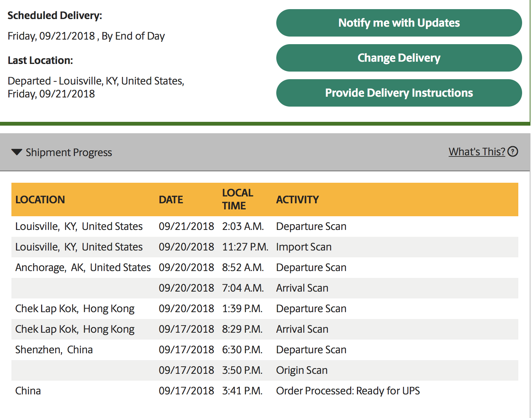The width and height of the screenshot is (532, 418).
Task: Collapse the Shipment Progress triangle
Action: coord(17,152)
